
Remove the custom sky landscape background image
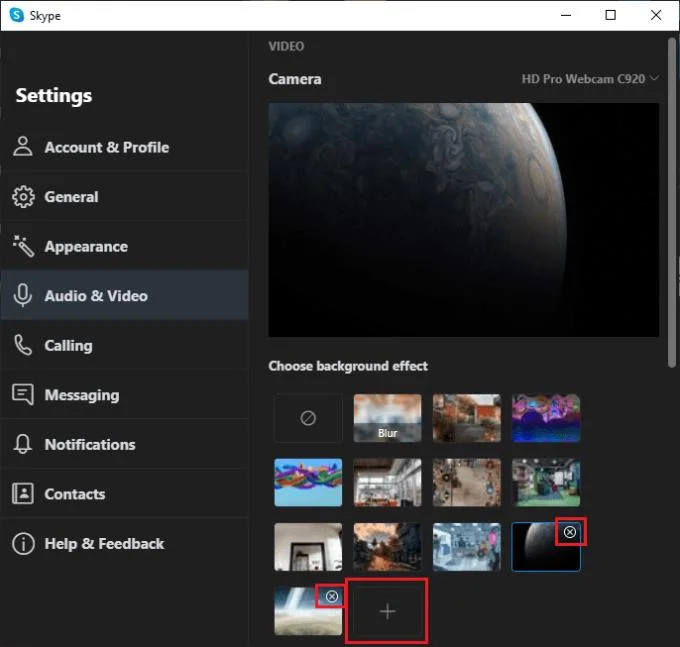pos(332,597)
